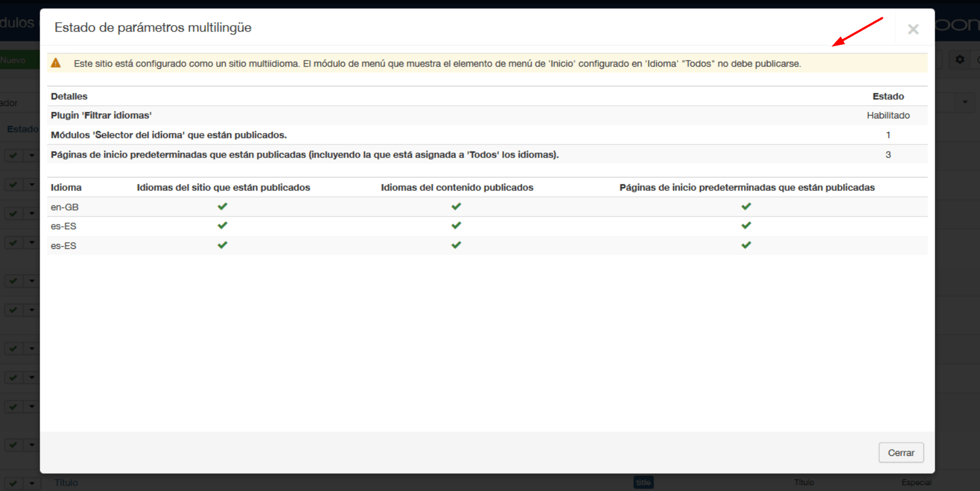Screen dimensions: 980x491
Task: Select the "Módulos 'Selector del idioma'" row label
Action: (x=169, y=135)
